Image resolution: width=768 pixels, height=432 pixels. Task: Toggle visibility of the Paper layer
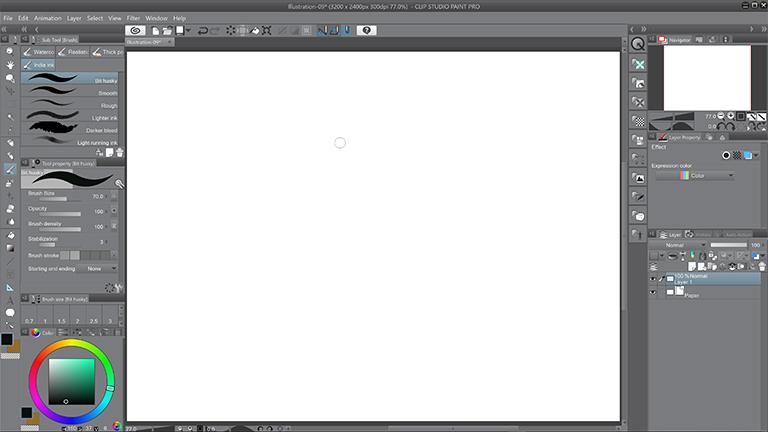(x=653, y=293)
